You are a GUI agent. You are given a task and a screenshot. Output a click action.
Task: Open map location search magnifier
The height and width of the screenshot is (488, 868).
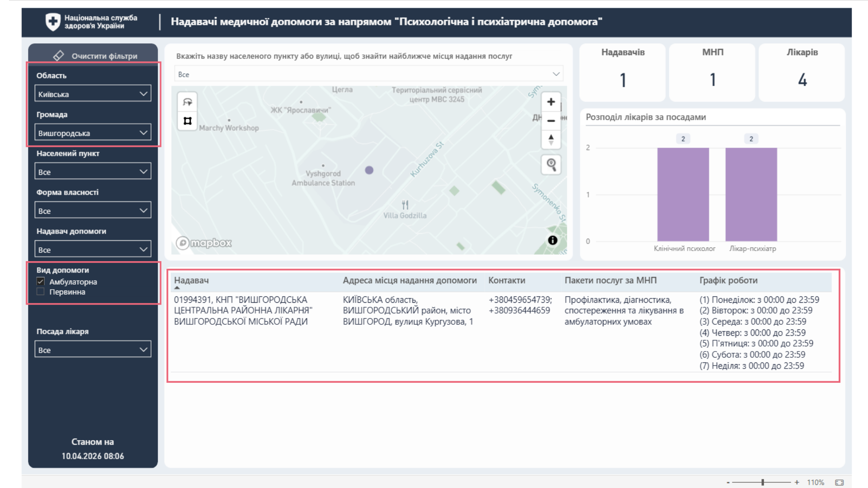551,164
